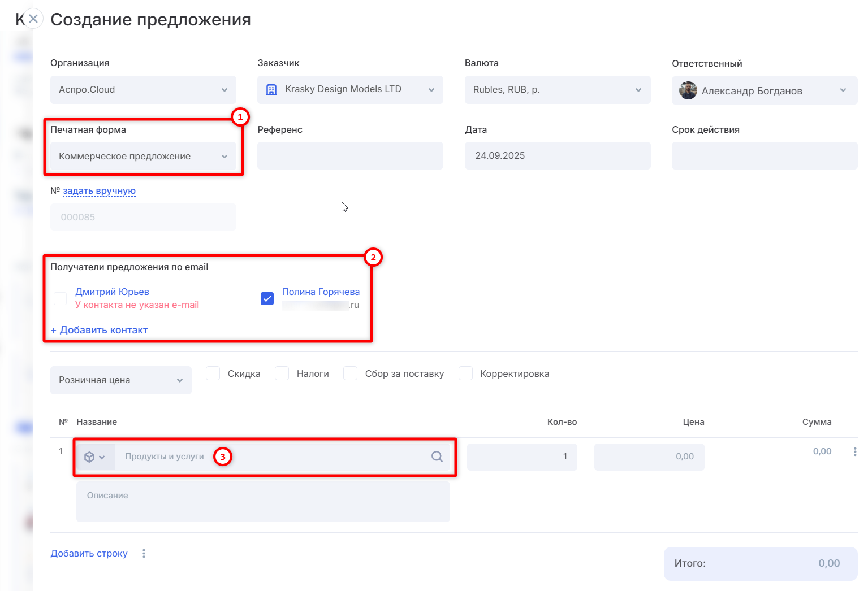Uncheck recipient Полина Горячева

(267, 298)
